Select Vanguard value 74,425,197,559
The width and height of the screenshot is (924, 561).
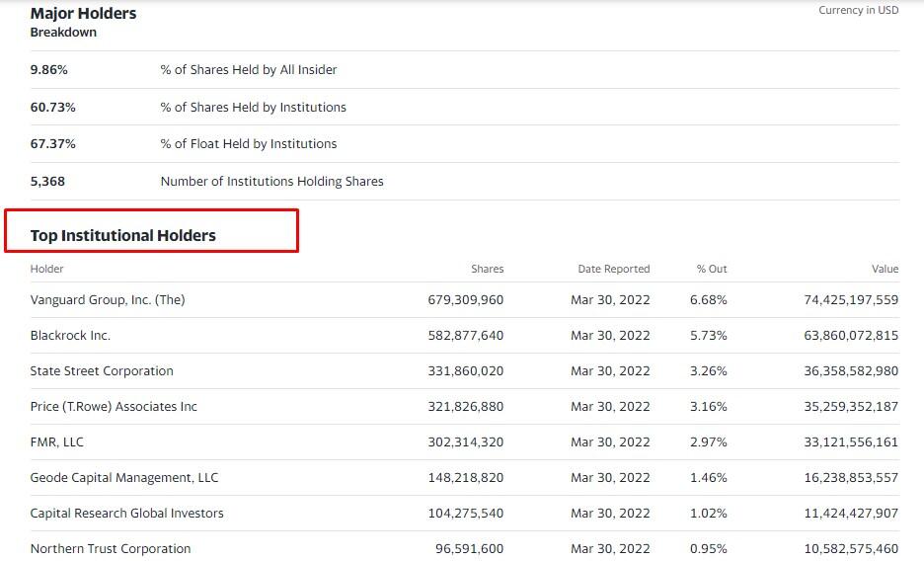click(x=851, y=300)
